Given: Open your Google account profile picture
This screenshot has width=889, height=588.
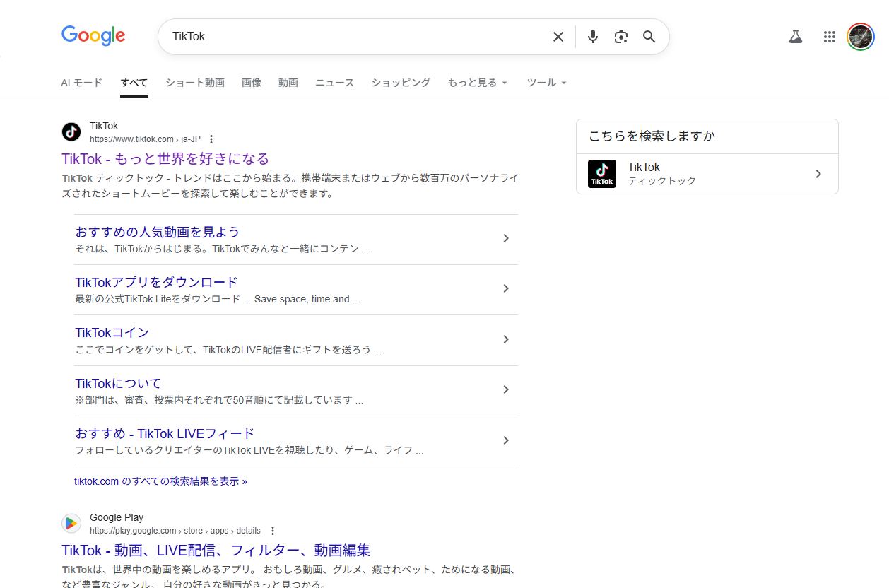Looking at the screenshot, I should [860, 36].
